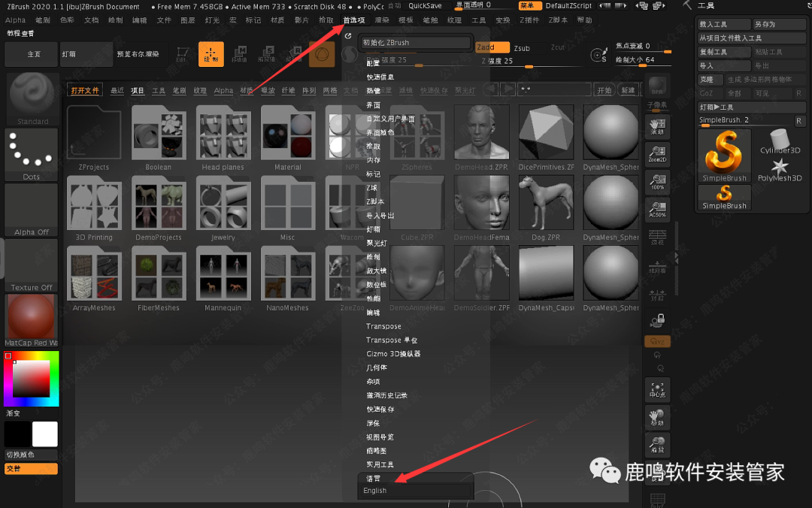Choose the Standard brush thumbnail
Image resolution: width=812 pixels, height=508 pixels.
32,98
